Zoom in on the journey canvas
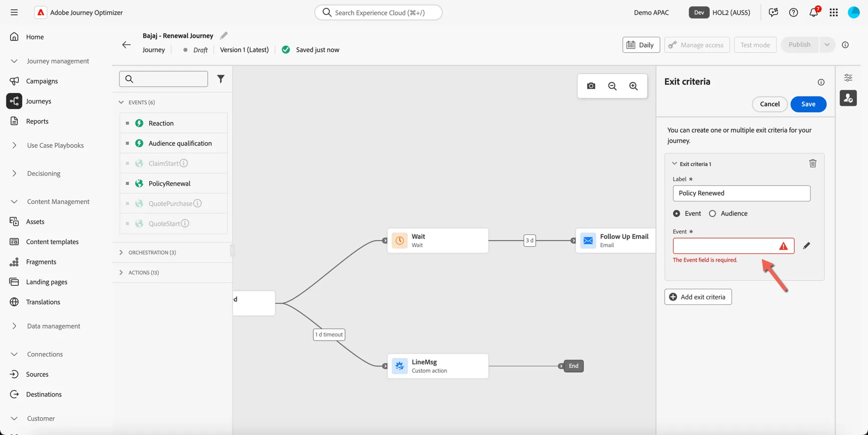Viewport: 868px width, 435px height. pos(633,86)
